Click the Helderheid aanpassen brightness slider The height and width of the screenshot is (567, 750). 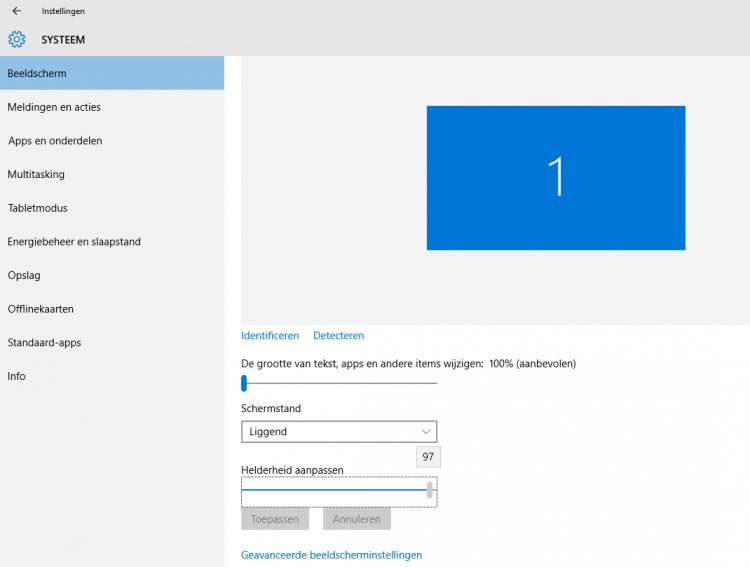point(429,490)
